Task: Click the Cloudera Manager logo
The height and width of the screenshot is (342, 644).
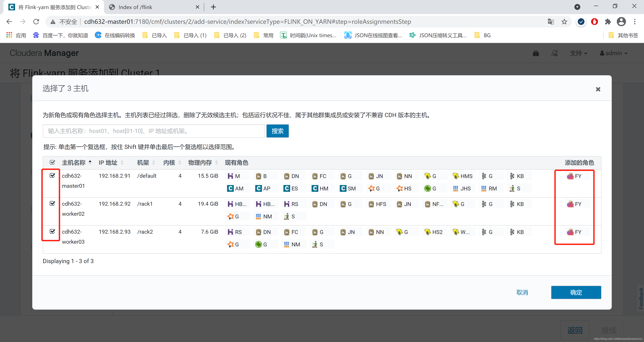Action: (44, 53)
